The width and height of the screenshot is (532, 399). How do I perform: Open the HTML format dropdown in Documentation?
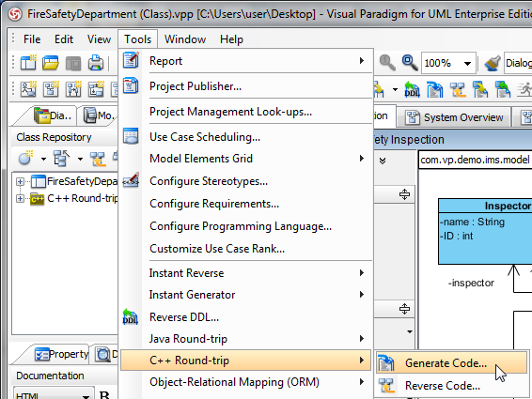pyautogui.click(x=86, y=396)
